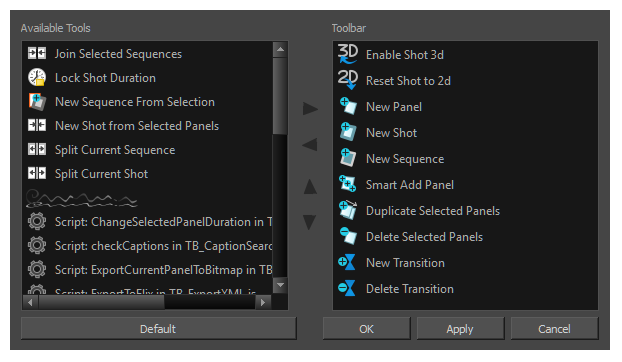622x362 pixels.
Task: Click the Lock Shot Duration clock icon
Action: click(x=37, y=77)
